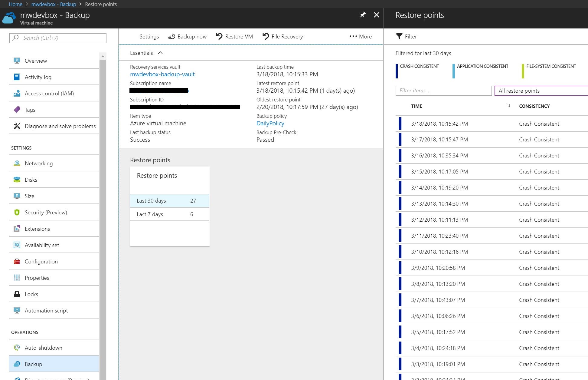Viewport: 588px width, 380px height.
Task: Select the 3/5/2018, 10:17:52 PM restore point
Action: coord(492,332)
